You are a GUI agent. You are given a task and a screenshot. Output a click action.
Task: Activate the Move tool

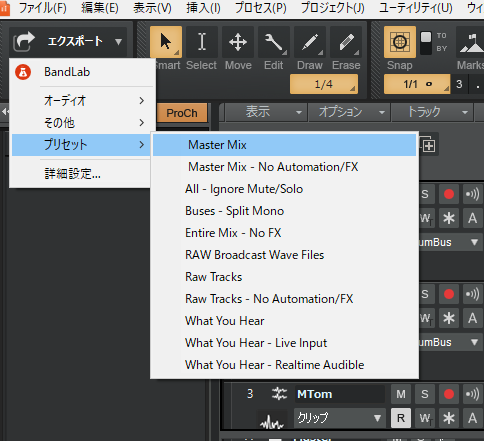coord(238,42)
